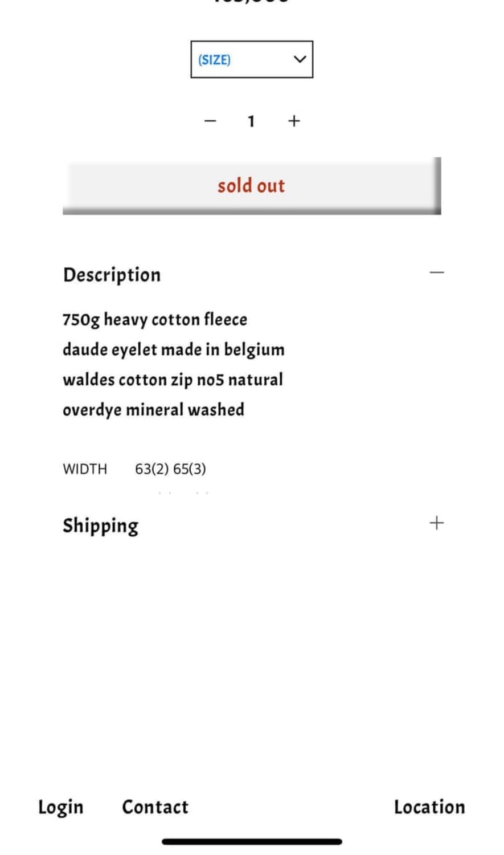Click the "daude eyelet made in belgium" text
Screen dimensions: 504x855
(x=173, y=349)
